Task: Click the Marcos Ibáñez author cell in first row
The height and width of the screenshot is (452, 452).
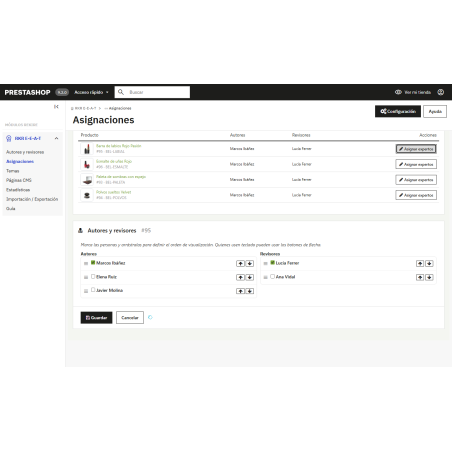Action: 242,149
